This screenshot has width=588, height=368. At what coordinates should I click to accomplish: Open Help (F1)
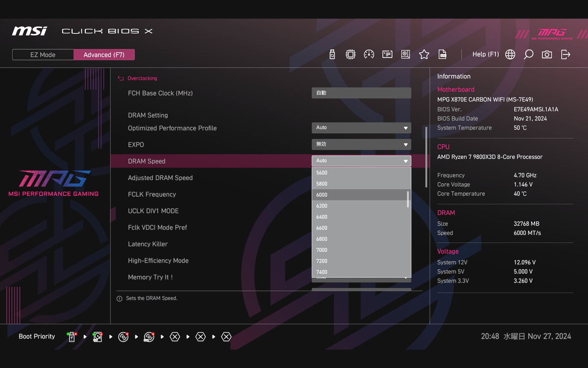click(486, 54)
